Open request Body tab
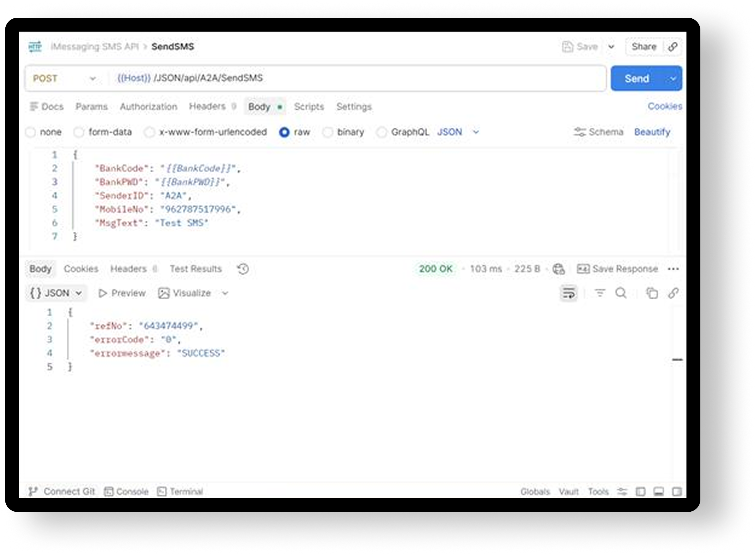 click(265, 107)
